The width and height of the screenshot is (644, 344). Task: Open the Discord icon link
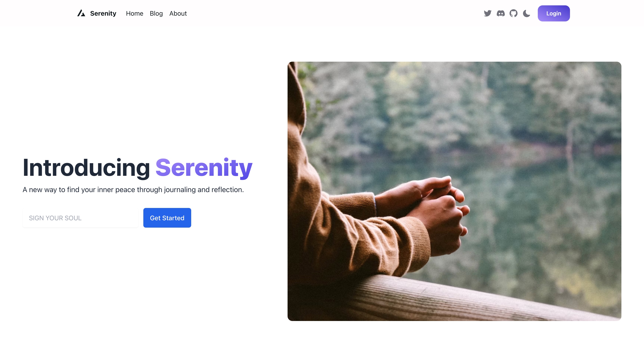click(x=500, y=13)
